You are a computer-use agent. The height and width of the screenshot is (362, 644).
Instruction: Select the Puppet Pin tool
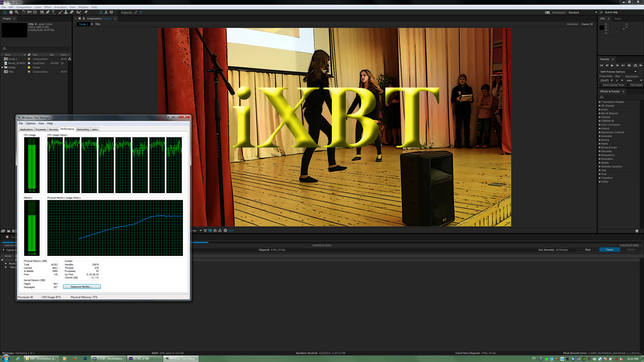coord(86,12)
